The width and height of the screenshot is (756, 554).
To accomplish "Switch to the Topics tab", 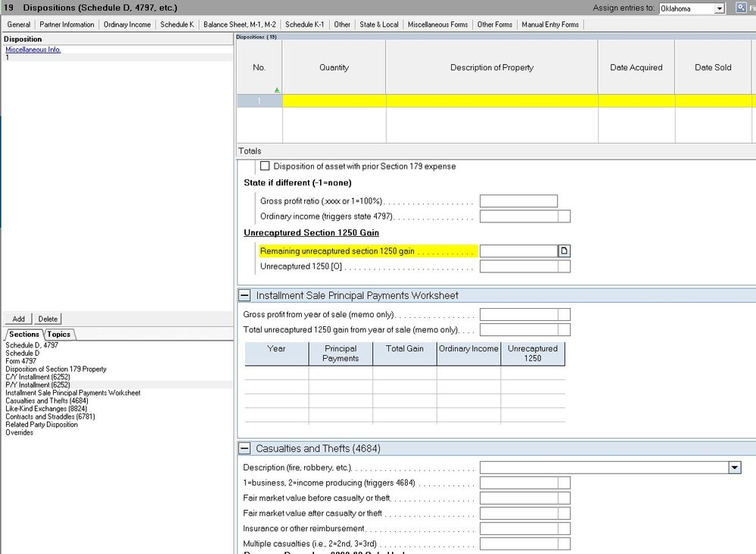I will (58, 334).
